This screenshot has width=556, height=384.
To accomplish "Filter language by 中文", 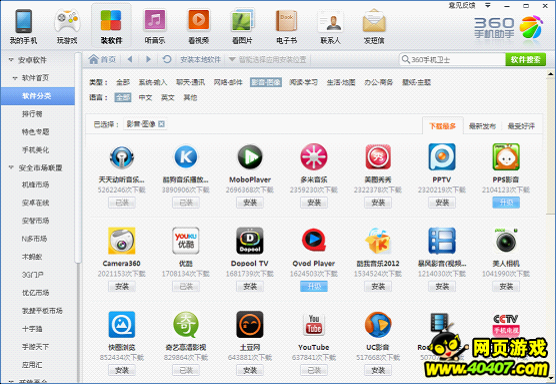I will point(145,97).
